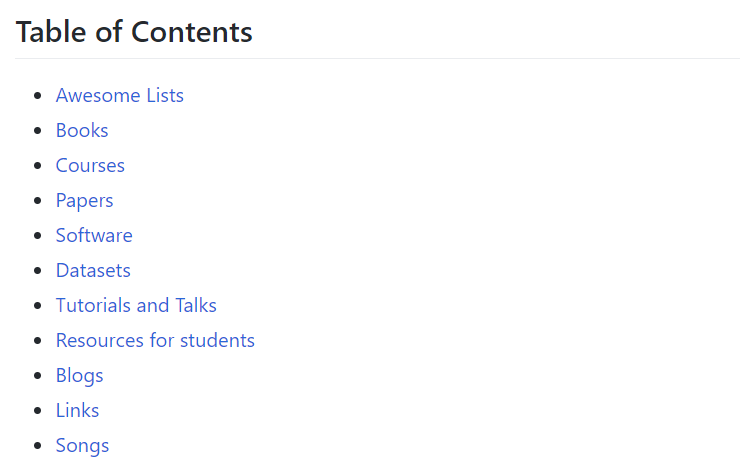
Task: Visit the Resources for students link
Action: (x=155, y=341)
